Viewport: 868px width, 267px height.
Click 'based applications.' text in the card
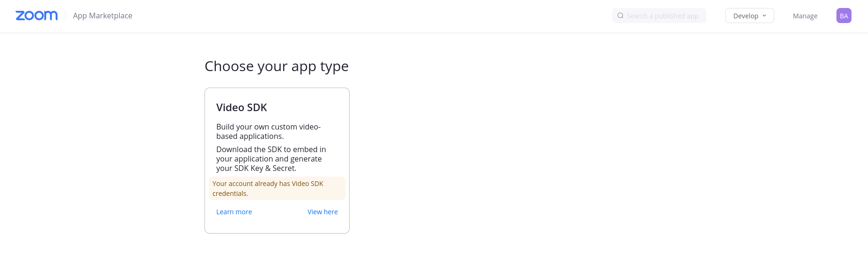click(250, 136)
